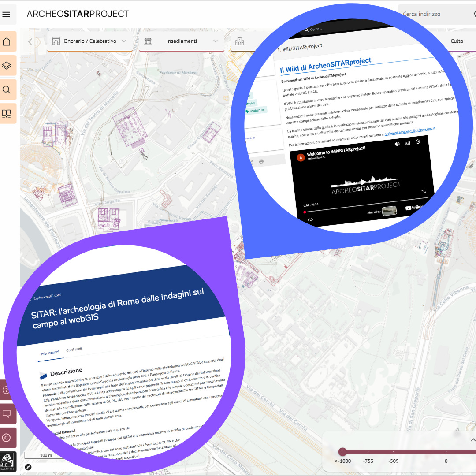Image resolution: width=476 pixels, height=476 pixels.
Task: Click the Via di Monte Caprino map label
Action: click(114, 180)
